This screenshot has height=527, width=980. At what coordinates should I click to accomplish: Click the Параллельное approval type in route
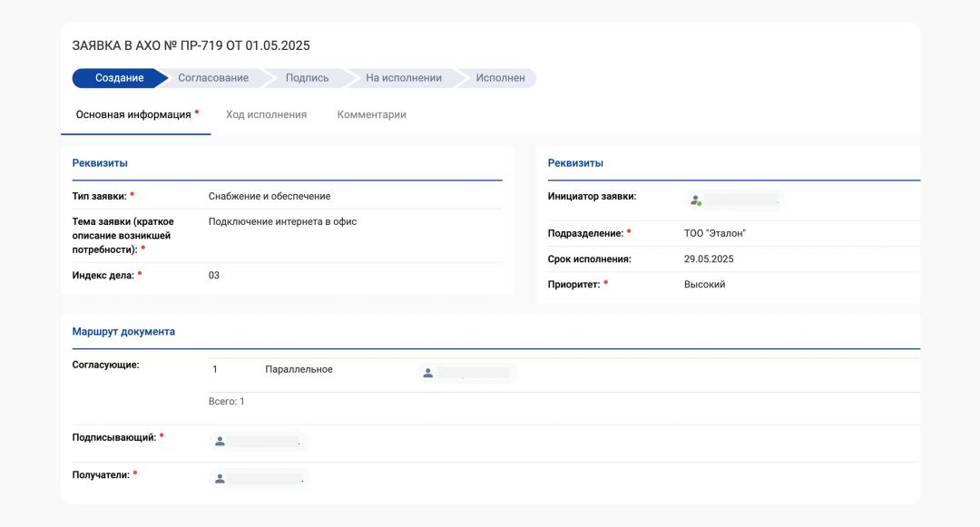pos(299,370)
